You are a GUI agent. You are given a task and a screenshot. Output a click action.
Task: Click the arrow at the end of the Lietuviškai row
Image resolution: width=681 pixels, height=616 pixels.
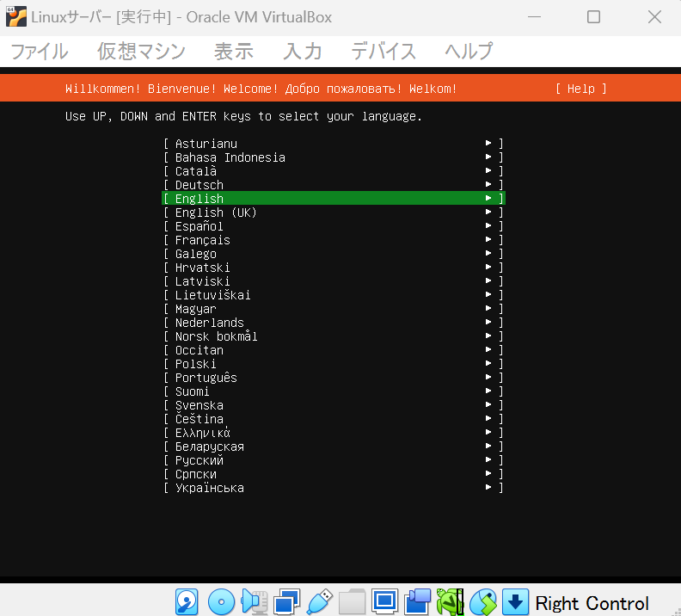(488, 294)
